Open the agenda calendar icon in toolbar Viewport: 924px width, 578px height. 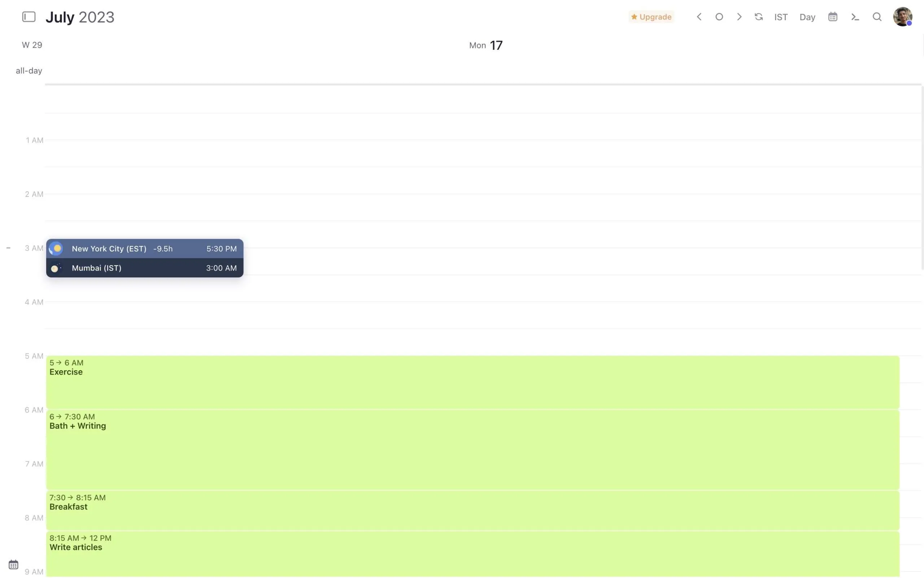pyautogui.click(x=833, y=17)
